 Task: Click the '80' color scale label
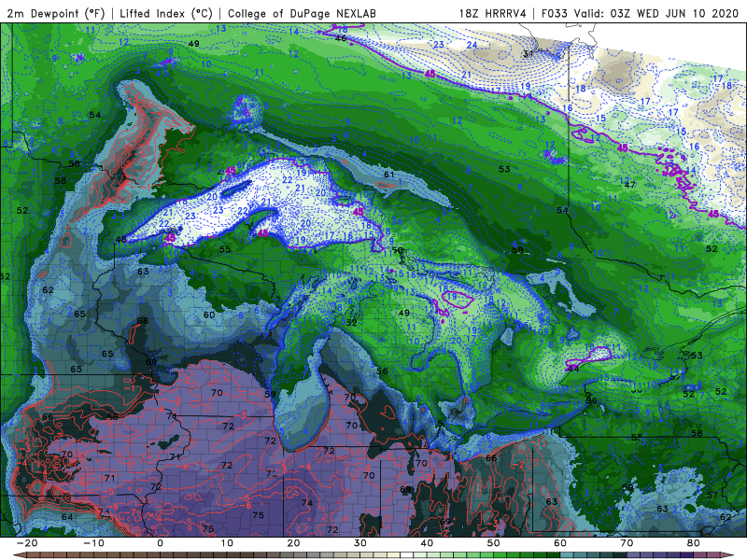click(694, 543)
